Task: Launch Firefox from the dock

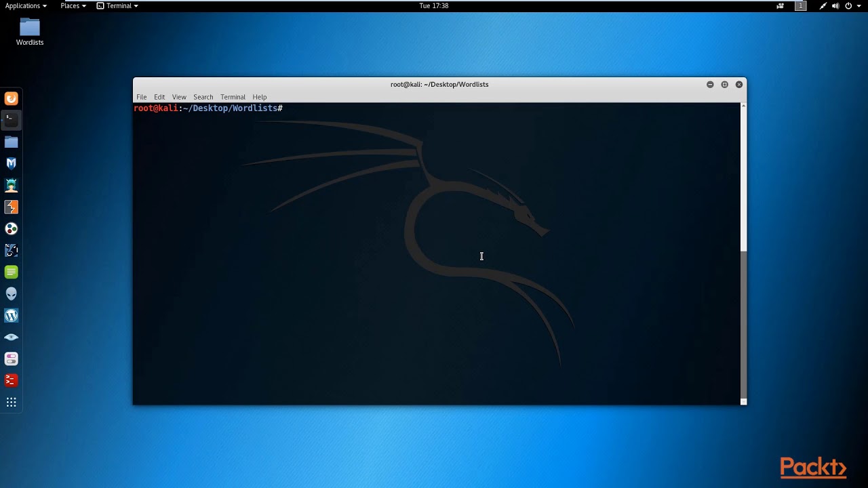Action: pyautogui.click(x=12, y=99)
